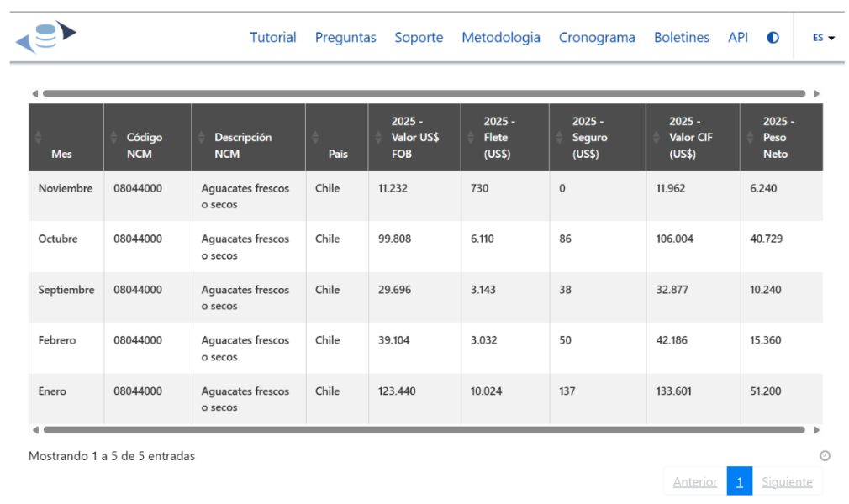The image size is (849, 504).
Task: Open the Boletines link
Action: [681, 38]
